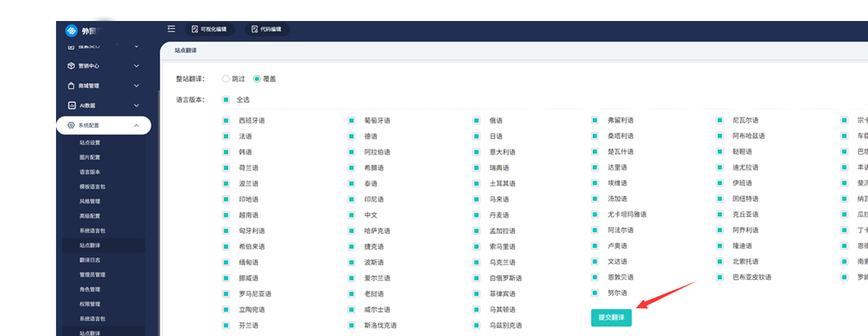Expand the 商城管理 menu chevron
The image size is (868, 336).
pos(136,86)
